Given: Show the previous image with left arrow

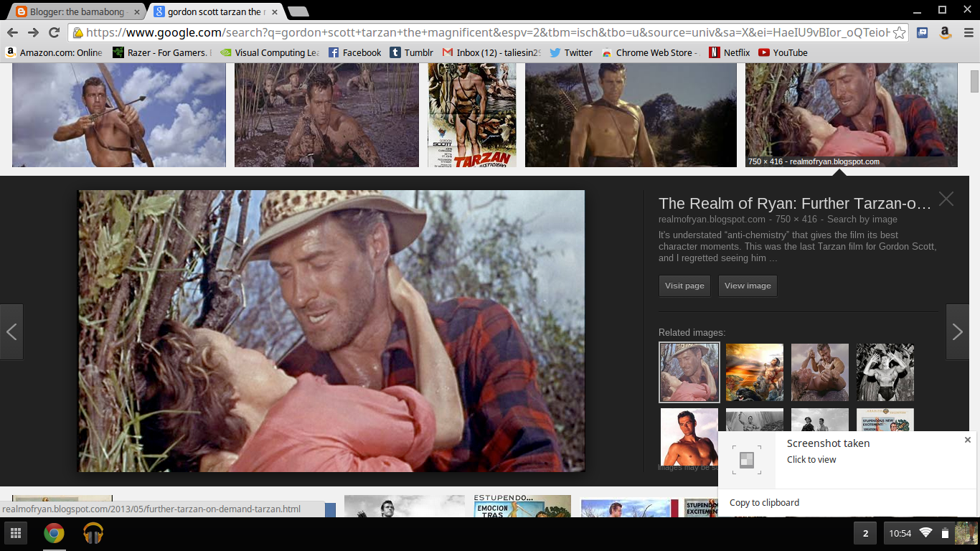Looking at the screenshot, I should point(11,331).
